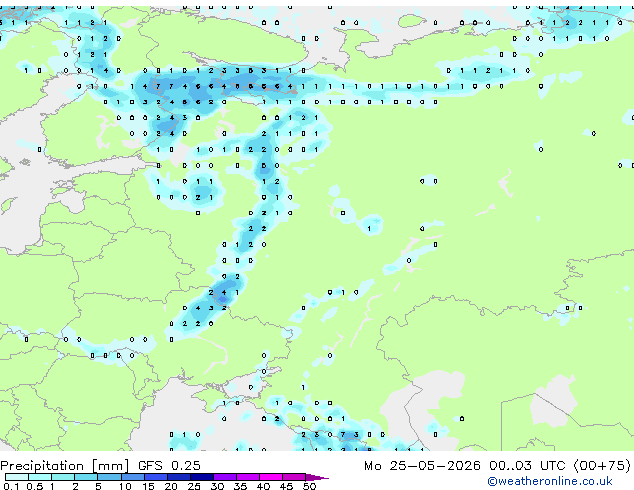Click the '50' legend scale label

point(309,486)
